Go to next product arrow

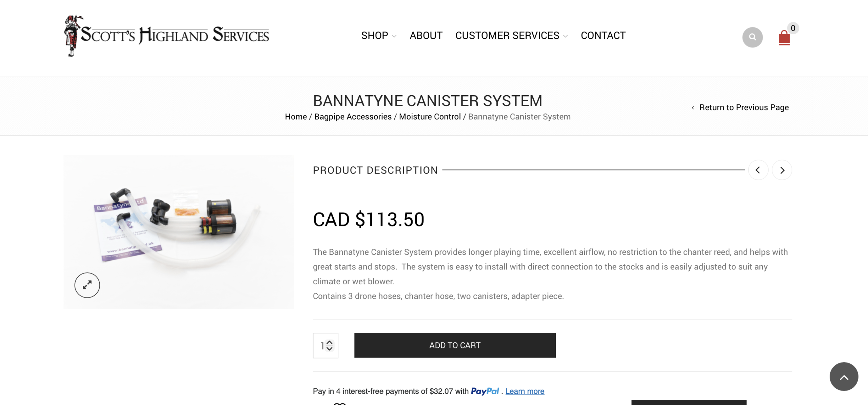[x=782, y=170]
